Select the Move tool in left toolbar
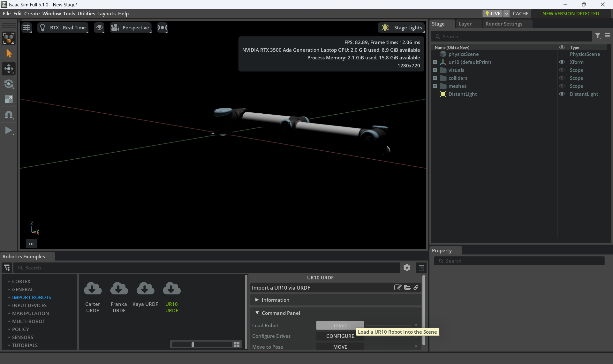 coord(9,69)
